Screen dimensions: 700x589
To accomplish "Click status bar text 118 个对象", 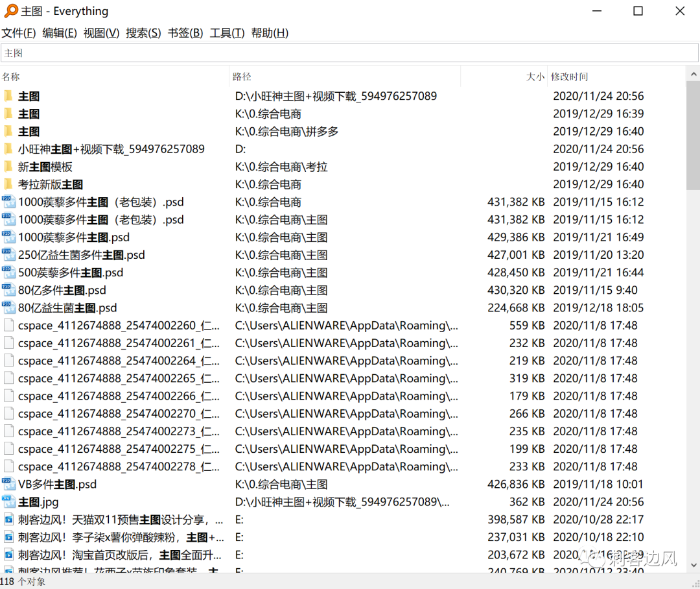I will [23, 581].
